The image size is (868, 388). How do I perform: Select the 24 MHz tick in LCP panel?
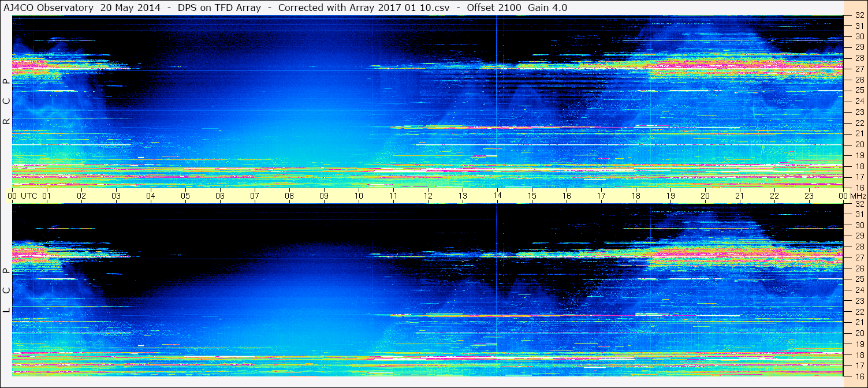(859, 290)
